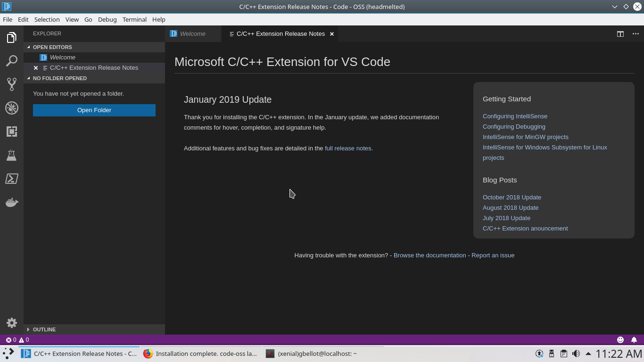Open IntelliSense for MinGW projects link
Viewport: 644px width, 362px height.
(526, 137)
